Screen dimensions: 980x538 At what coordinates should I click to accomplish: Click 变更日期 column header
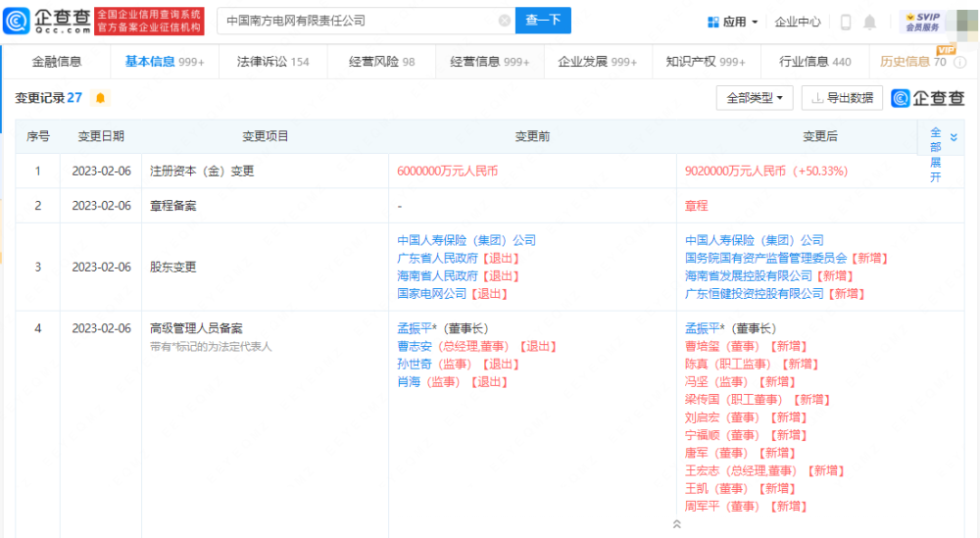click(x=101, y=136)
